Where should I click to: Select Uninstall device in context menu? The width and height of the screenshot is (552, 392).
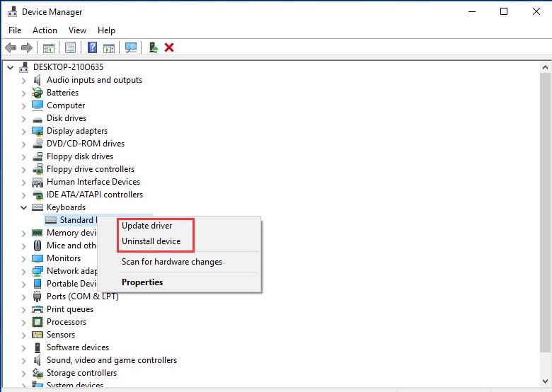pyautogui.click(x=151, y=241)
